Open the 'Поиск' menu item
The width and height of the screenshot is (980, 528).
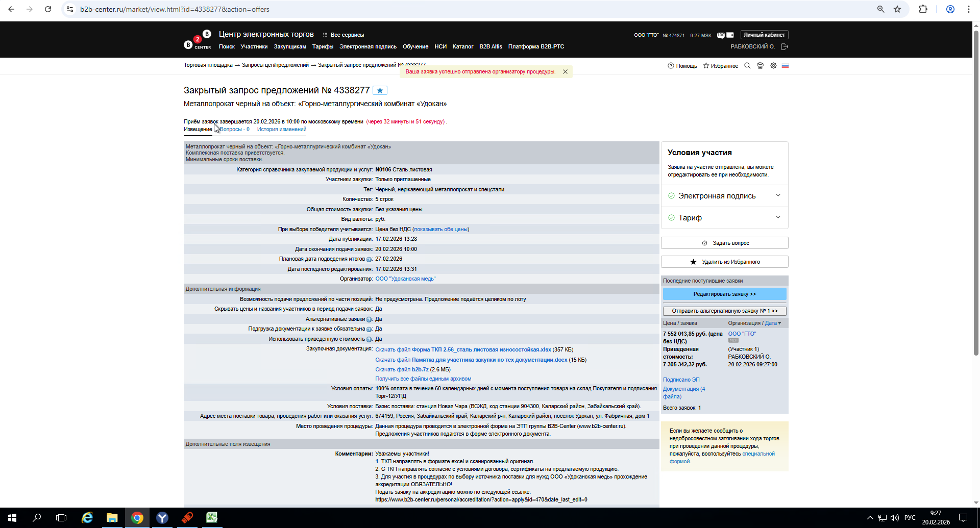227,47
